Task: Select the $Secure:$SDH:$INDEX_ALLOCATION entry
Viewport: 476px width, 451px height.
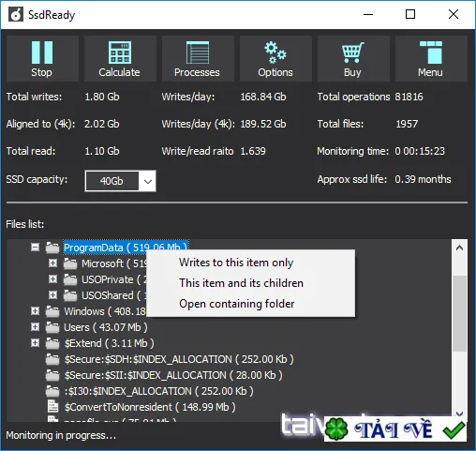Action: (179, 359)
